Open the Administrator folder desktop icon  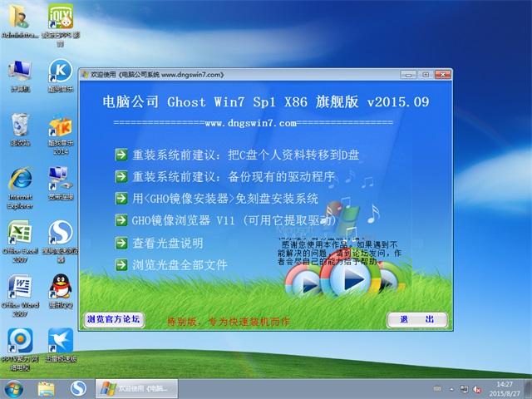click(20, 20)
